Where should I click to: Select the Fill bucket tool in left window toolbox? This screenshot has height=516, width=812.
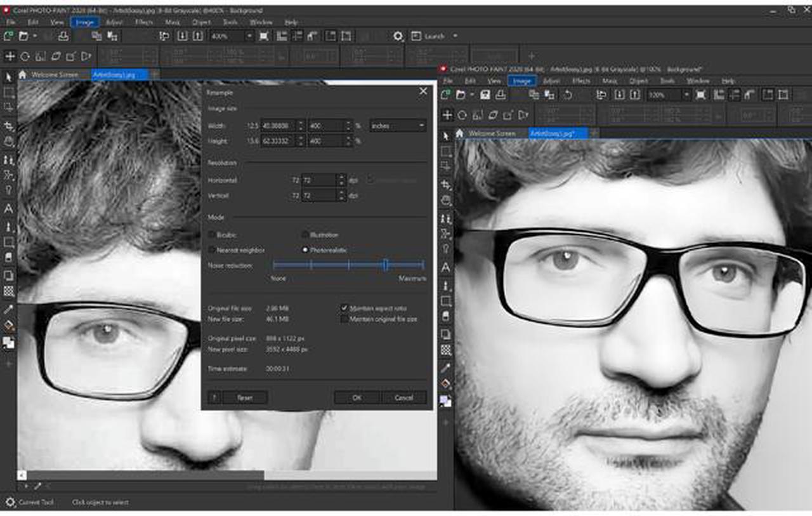9,326
